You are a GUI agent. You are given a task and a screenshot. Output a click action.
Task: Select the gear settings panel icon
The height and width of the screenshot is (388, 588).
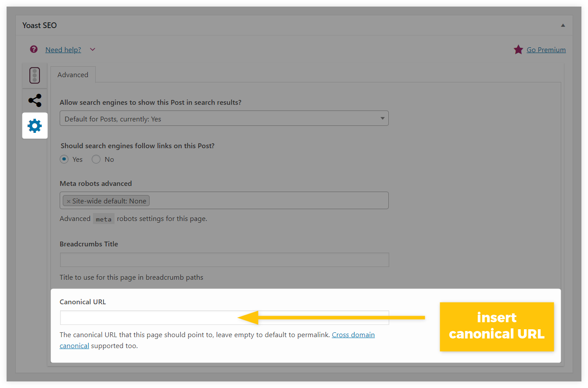35,125
